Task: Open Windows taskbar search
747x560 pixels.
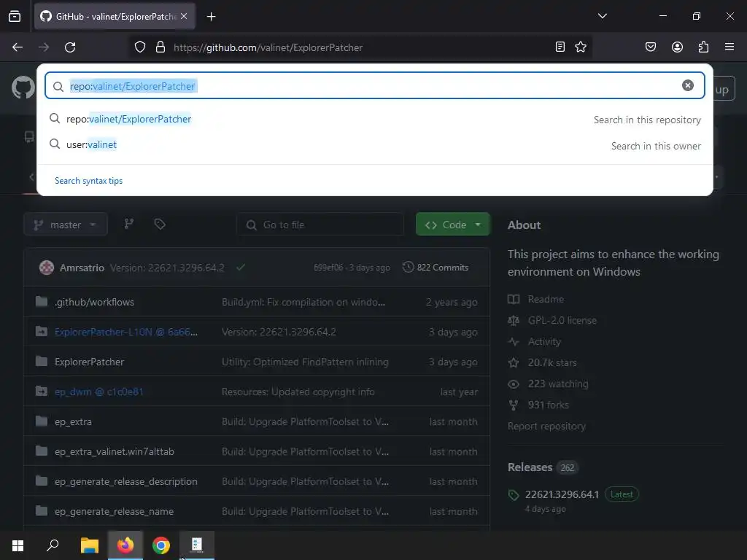Action: pos(53,545)
